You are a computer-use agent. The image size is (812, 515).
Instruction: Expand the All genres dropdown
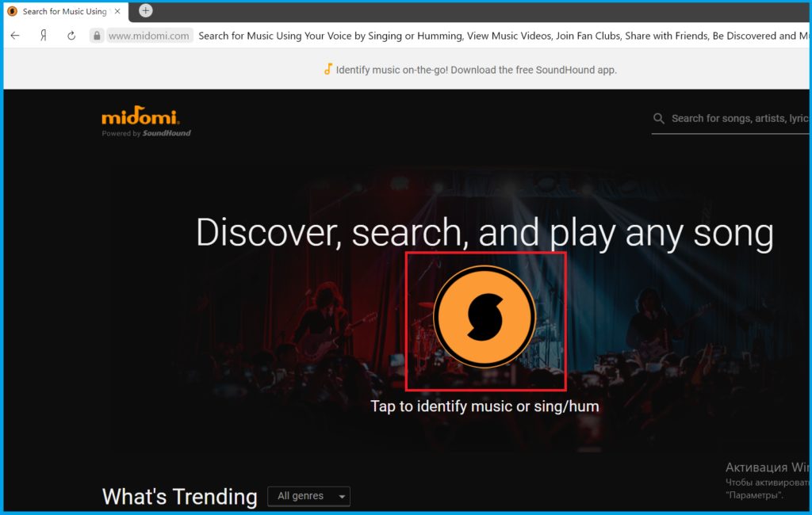point(308,496)
